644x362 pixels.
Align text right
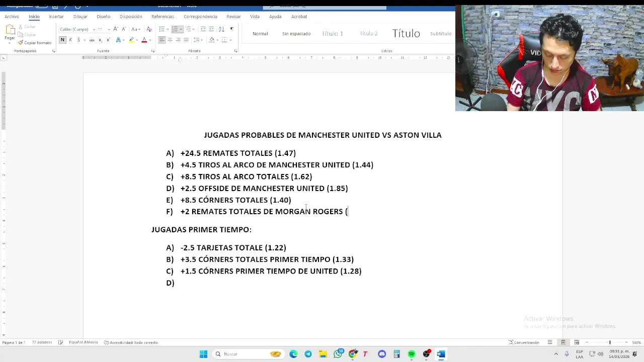pos(178,40)
